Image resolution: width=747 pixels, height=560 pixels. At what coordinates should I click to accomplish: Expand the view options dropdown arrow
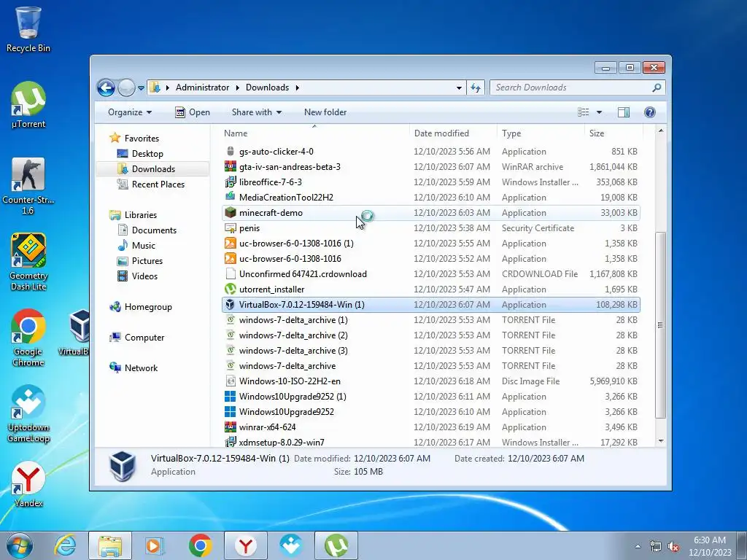click(x=600, y=112)
